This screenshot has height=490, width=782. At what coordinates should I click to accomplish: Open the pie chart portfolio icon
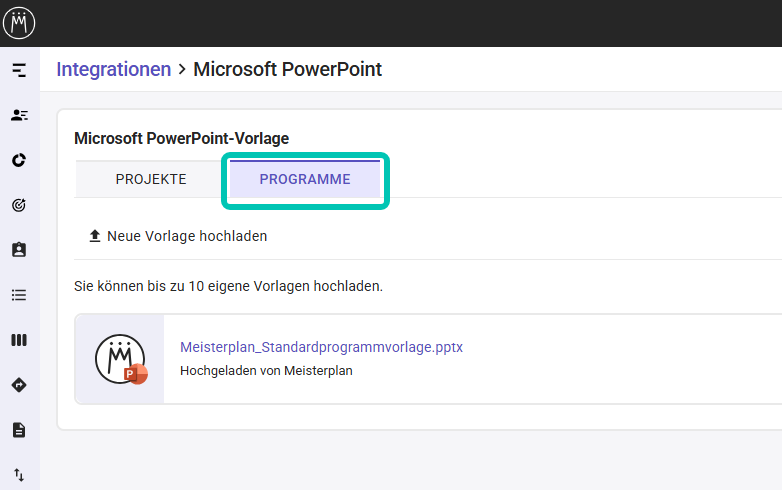pyautogui.click(x=19, y=160)
